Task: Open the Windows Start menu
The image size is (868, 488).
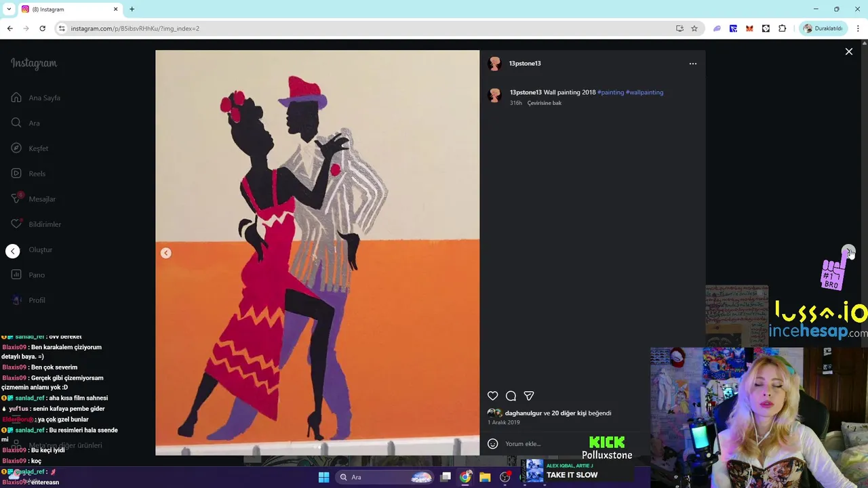Action: click(323, 477)
